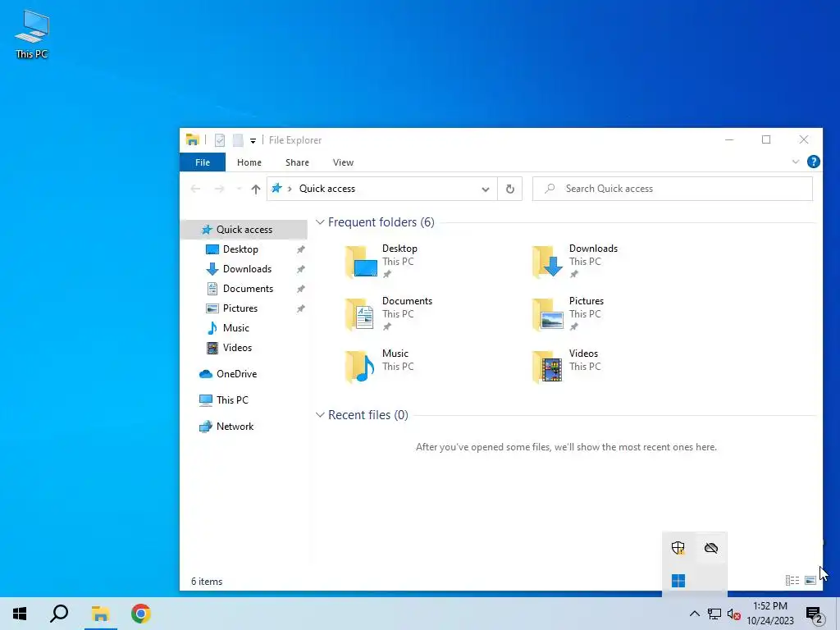This screenshot has height=630, width=840.
Task: Open the Recent locations dropdown arrow
Action: [239, 189]
